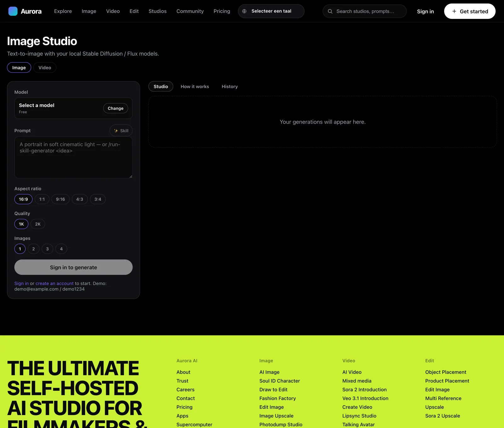Set images count to 4
The image size is (504, 428).
pyautogui.click(x=61, y=249)
